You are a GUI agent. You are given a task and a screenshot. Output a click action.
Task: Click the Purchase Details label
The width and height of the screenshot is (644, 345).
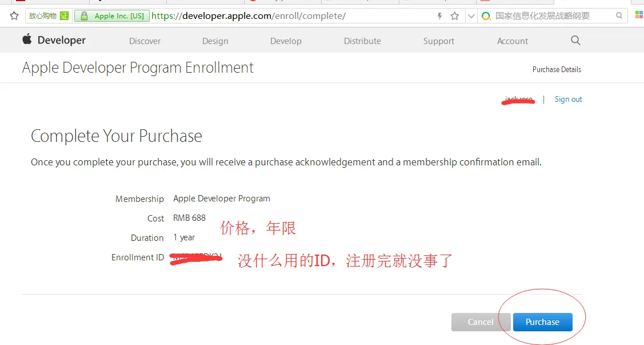click(557, 69)
